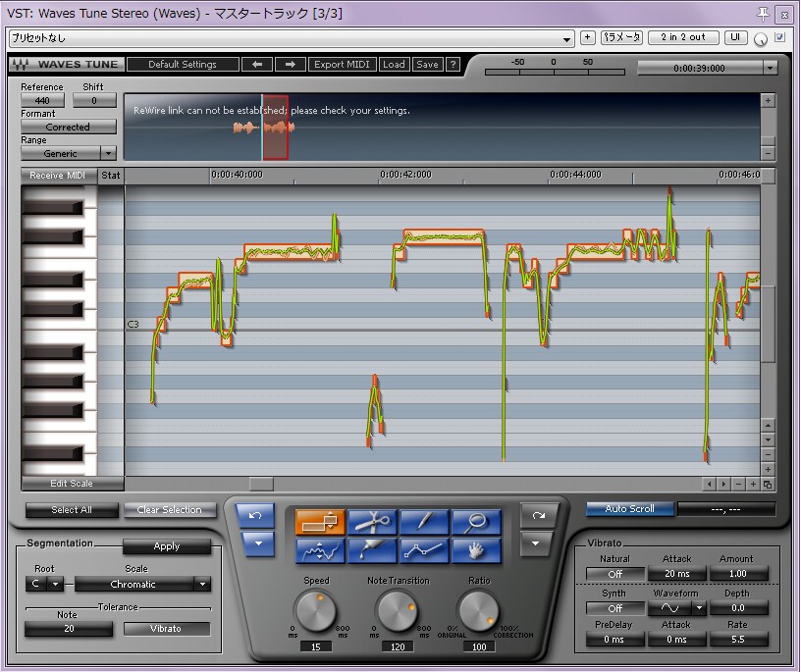
Task: Click the plus button beside the preset box
Action: (x=587, y=37)
